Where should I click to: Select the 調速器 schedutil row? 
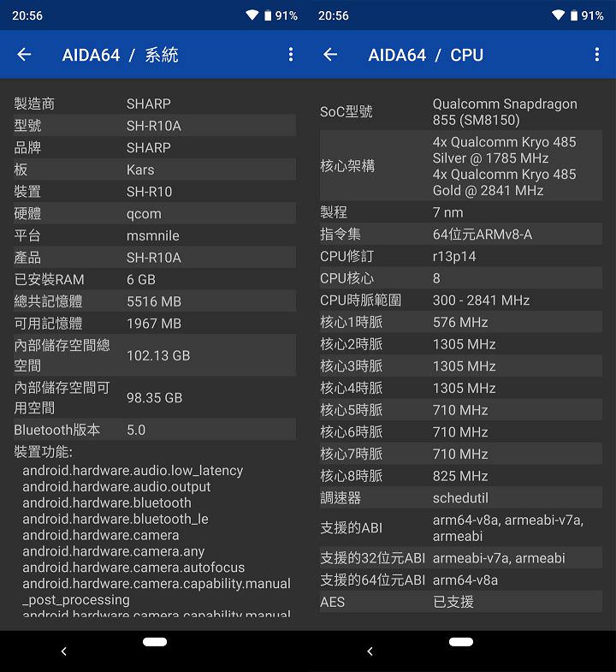[x=461, y=498]
